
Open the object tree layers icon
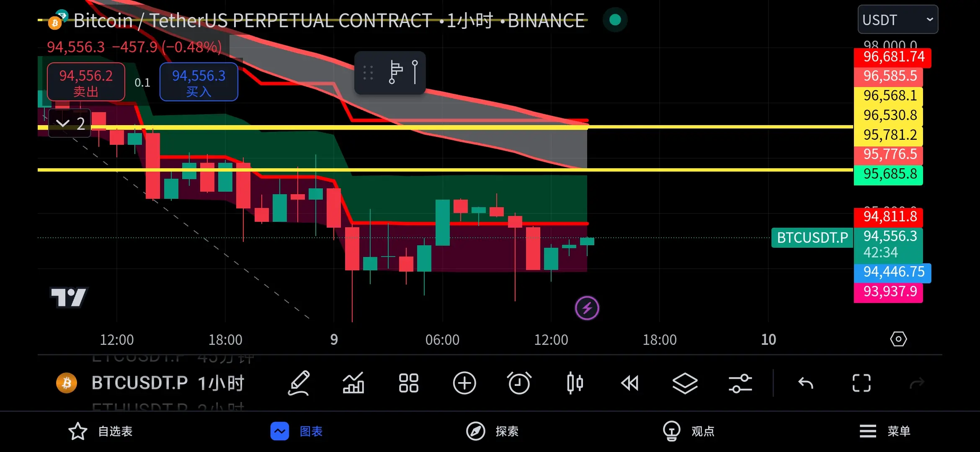coord(685,383)
